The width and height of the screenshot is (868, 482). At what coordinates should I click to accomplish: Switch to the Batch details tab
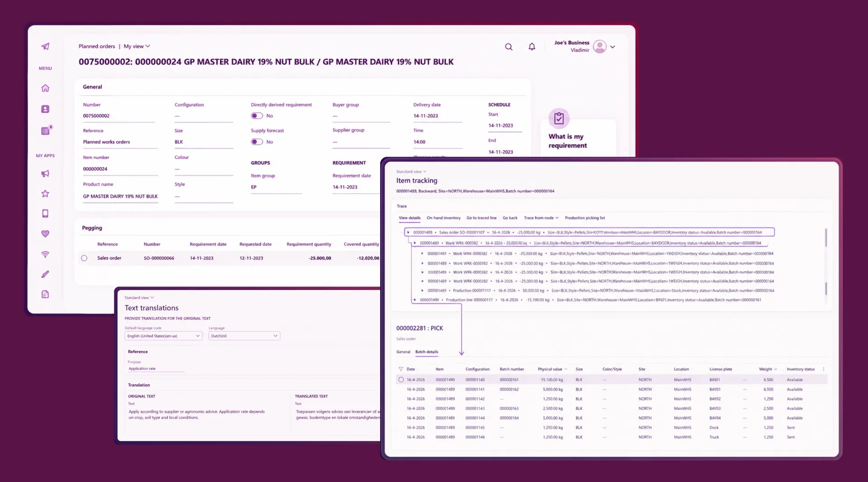[426, 352]
